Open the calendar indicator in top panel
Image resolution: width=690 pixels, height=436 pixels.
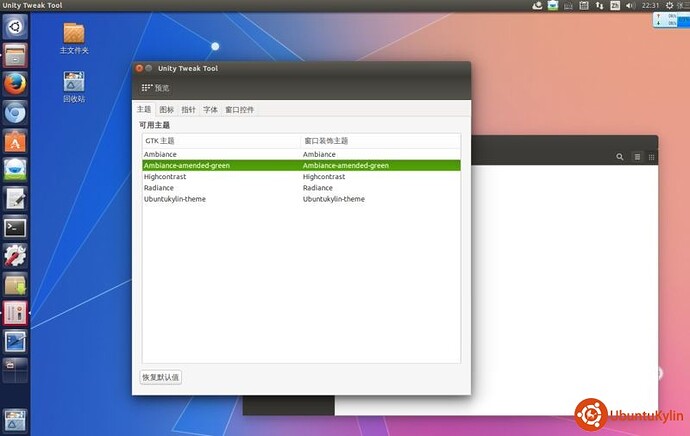tap(584, 5)
